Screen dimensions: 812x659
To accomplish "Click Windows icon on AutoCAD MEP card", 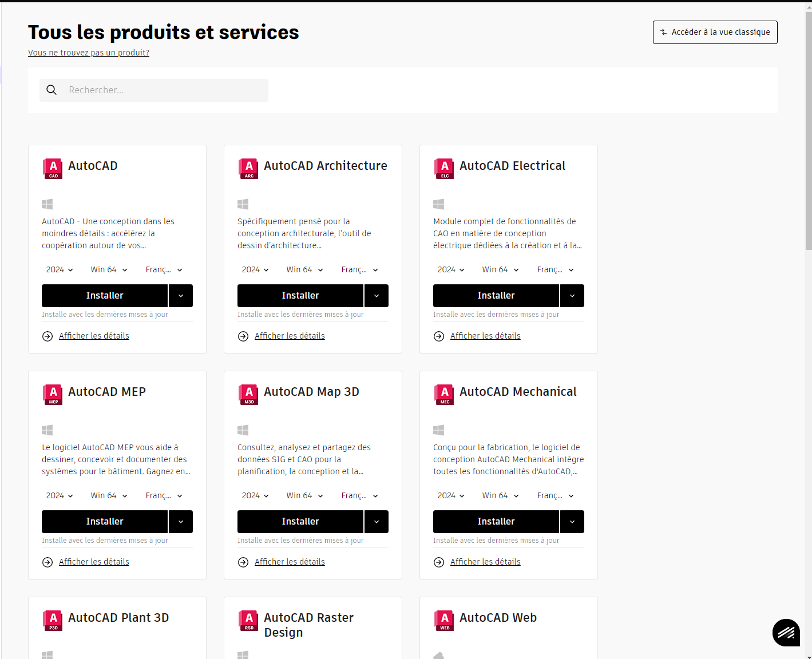I will tap(47, 430).
